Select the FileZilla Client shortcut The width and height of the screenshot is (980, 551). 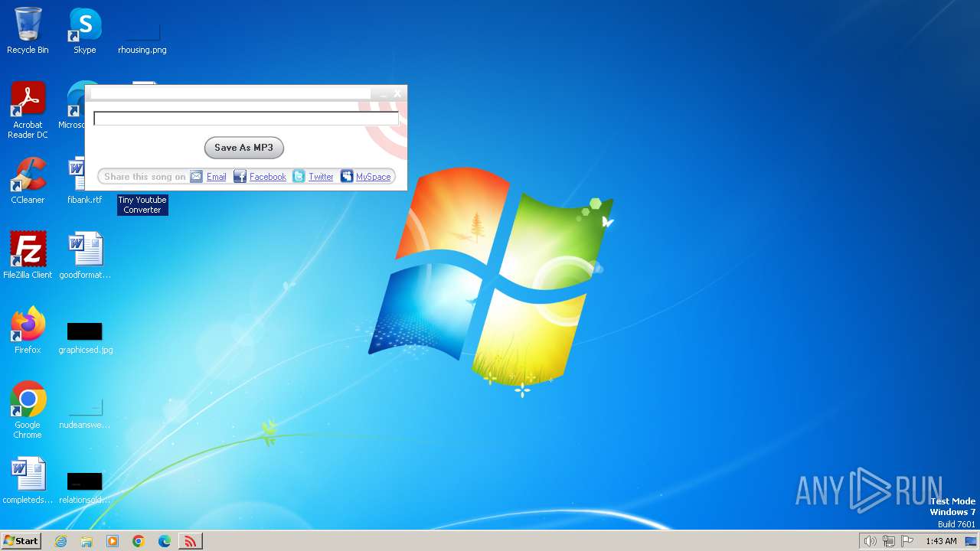coord(28,256)
